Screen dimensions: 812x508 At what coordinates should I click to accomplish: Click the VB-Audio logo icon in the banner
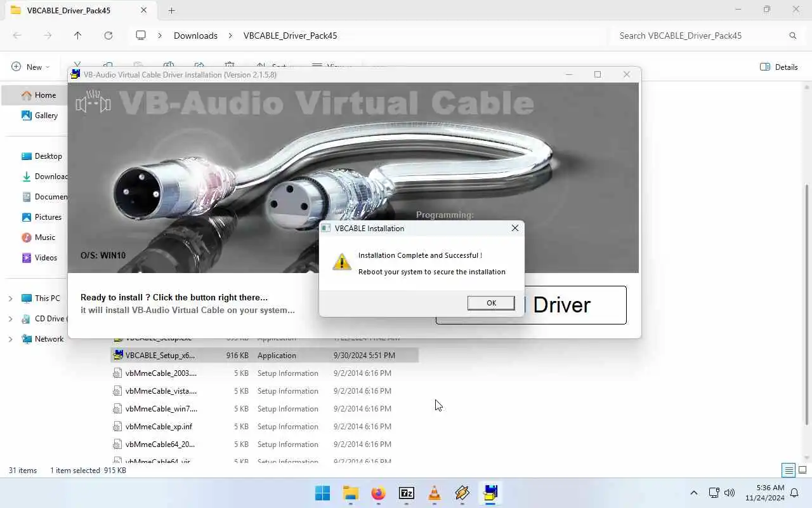click(x=93, y=102)
